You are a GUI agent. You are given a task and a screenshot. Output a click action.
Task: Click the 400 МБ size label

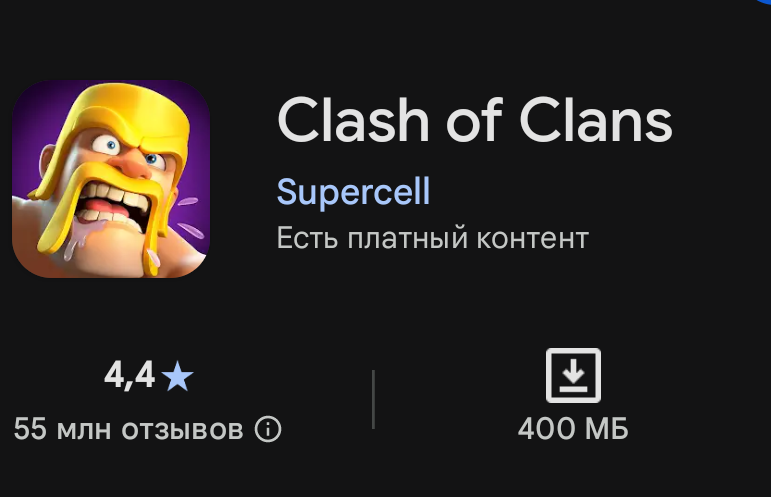(573, 429)
